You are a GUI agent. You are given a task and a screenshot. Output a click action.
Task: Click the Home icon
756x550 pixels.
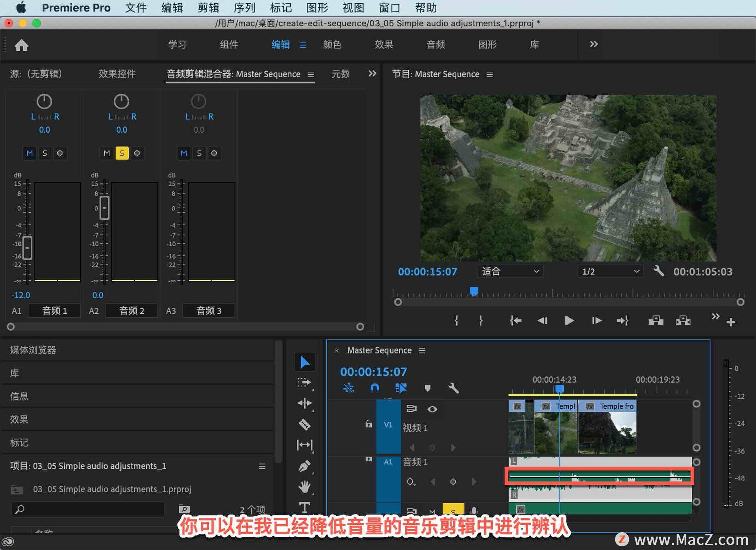(22, 45)
